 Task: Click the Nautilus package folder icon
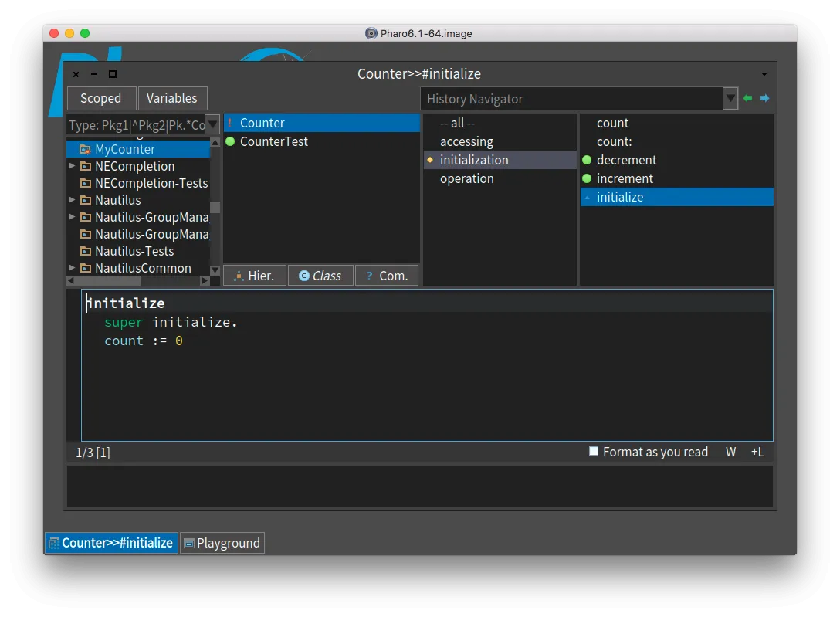point(85,200)
